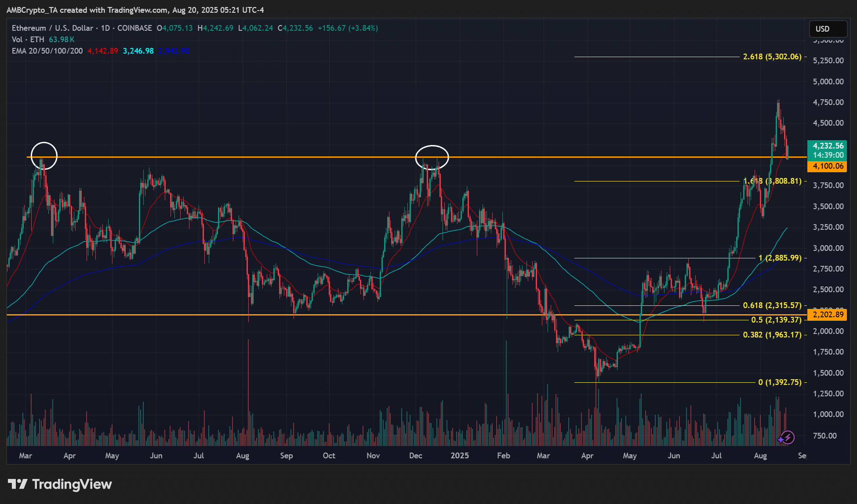Click the Ethereum / U.S. Dollar symbol title
Viewport: 857px width, 504px height.
52,28
